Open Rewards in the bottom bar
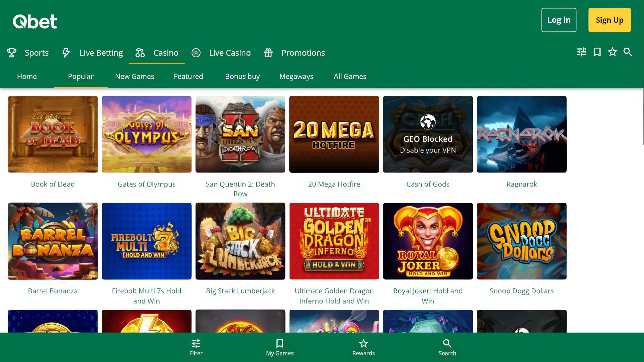The image size is (644, 362). tap(363, 347)
